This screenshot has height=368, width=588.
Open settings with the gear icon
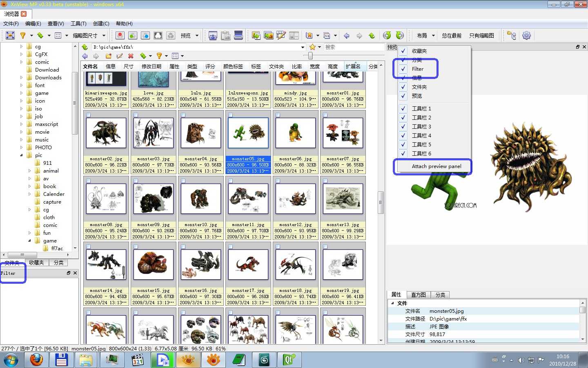coord(527,36)
